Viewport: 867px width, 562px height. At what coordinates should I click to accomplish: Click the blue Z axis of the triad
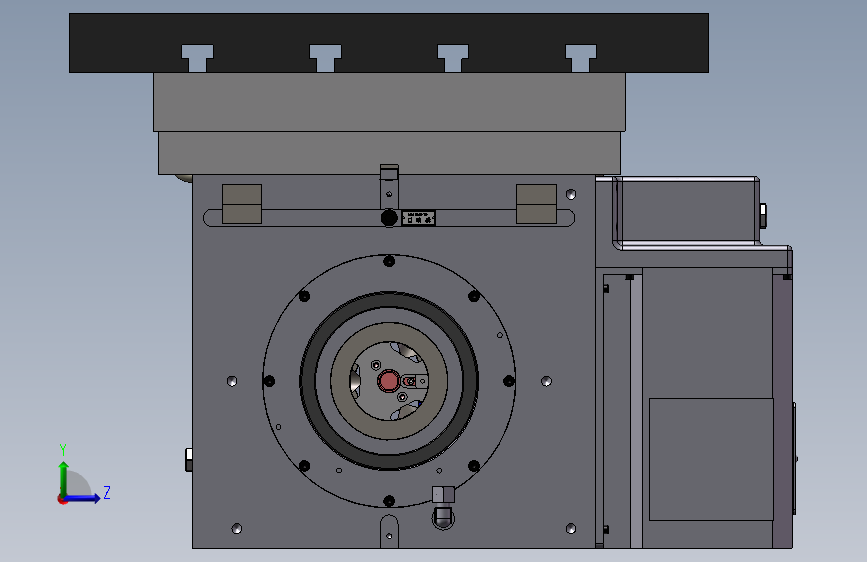(83, 498)
